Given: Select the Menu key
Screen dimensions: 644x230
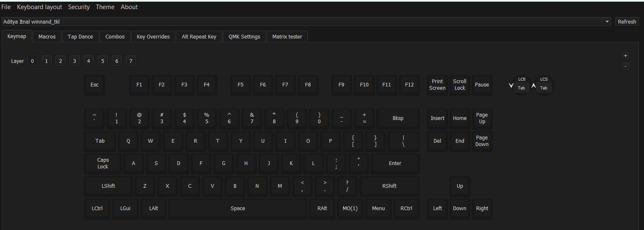Looking at the screenshot, I should click(x=378, y=208).
